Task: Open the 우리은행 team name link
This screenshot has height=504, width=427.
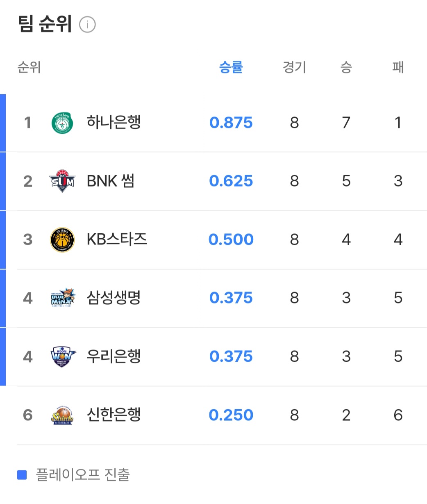Action: pos(114,356)
